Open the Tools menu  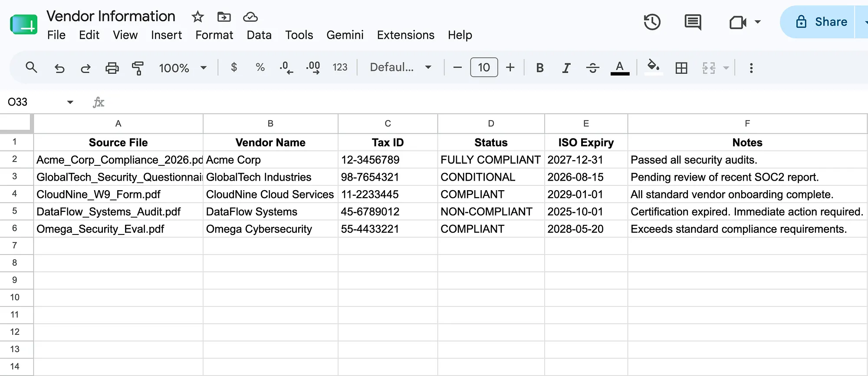click(x=299, y=35)
